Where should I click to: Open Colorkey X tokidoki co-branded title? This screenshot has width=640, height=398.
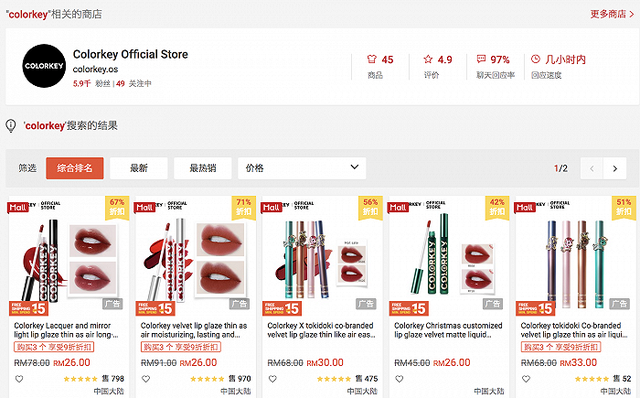click(321, 330)
